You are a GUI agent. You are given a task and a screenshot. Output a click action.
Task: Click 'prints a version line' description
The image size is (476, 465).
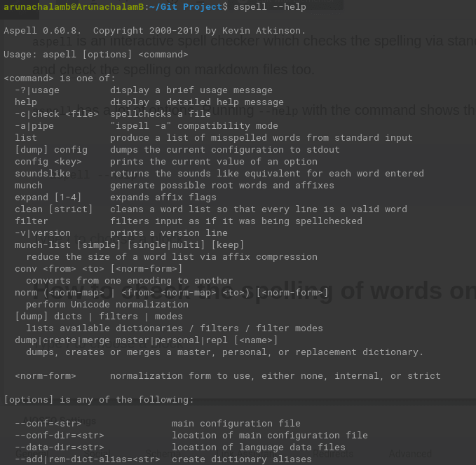[169, 233]
